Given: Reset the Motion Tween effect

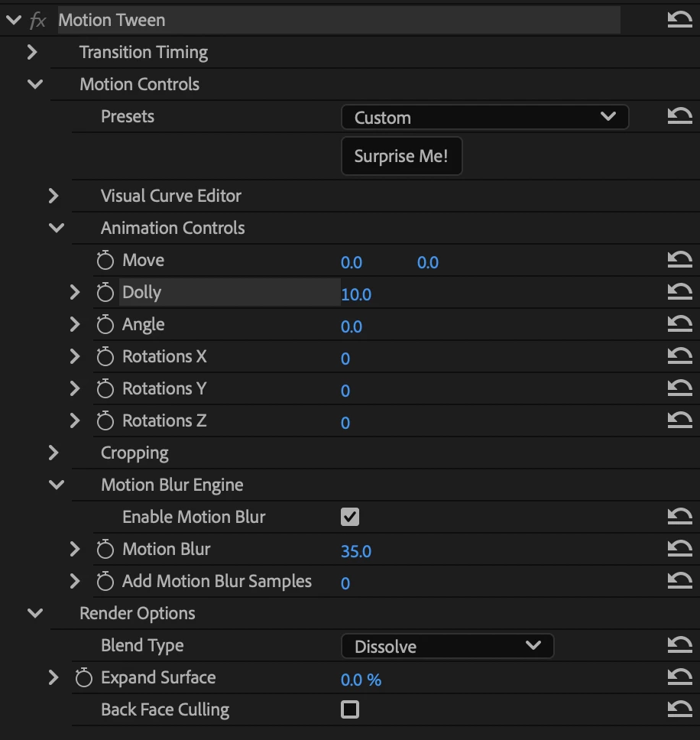Looking at the screenshot, I should [x=679, y=19].
